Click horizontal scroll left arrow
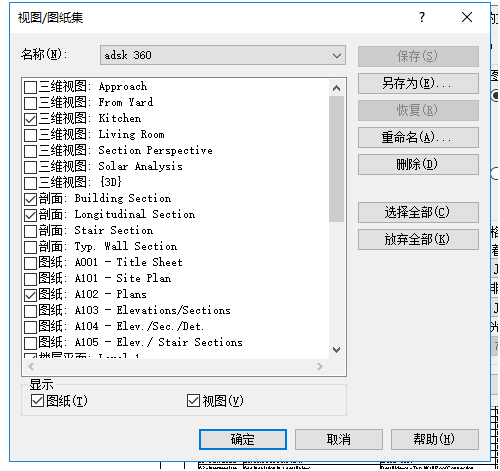 [31, 367]
